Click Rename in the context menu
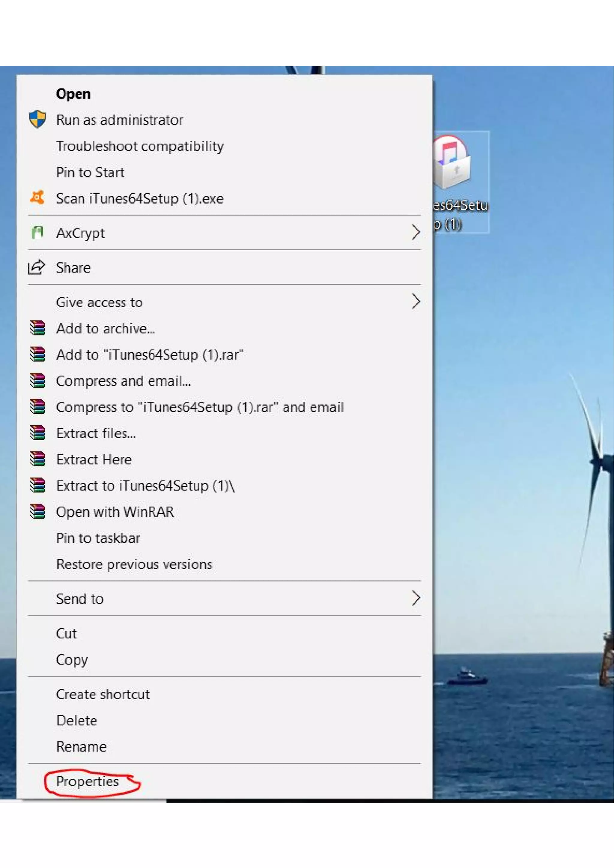 (81, 747)
